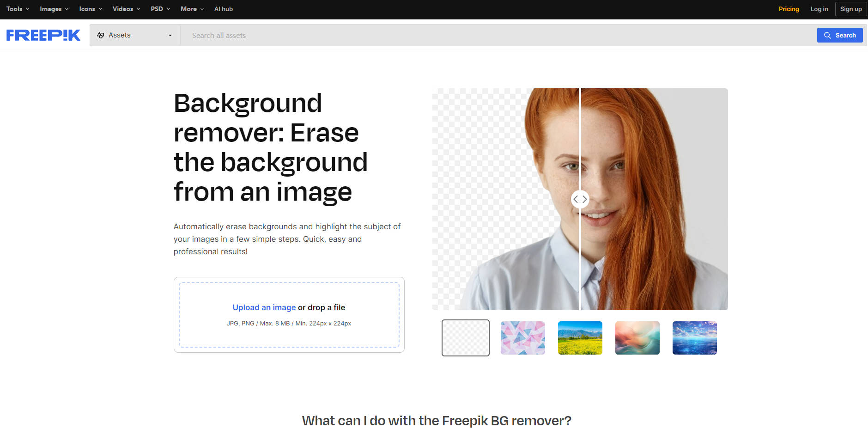Viewport: 868px width, 429px height.
Task: Expand the Images dropdown menu
Action: click(54, 9)
